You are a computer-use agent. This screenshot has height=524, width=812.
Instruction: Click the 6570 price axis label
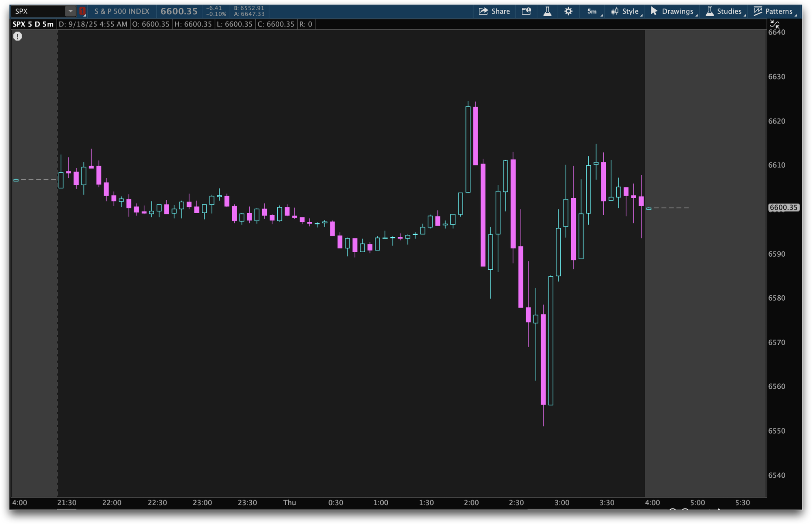pyautogui.click(x=777, y=342)
